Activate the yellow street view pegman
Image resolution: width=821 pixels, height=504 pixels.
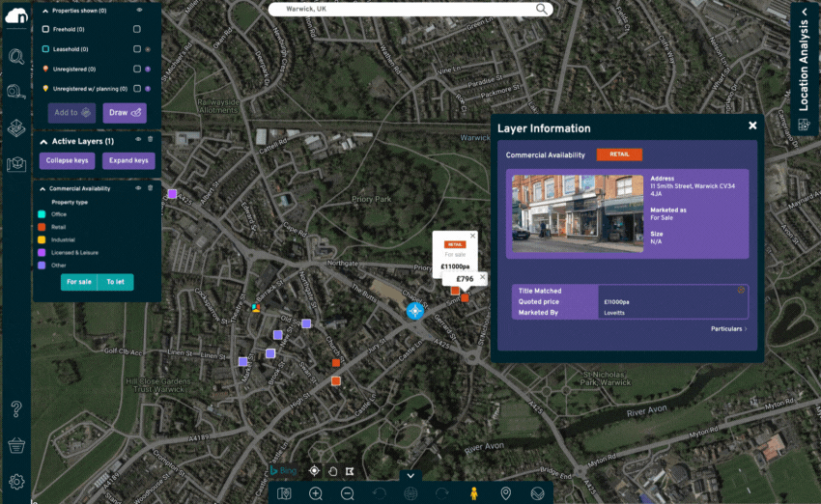pyautogui.click(x=474, y=493)
